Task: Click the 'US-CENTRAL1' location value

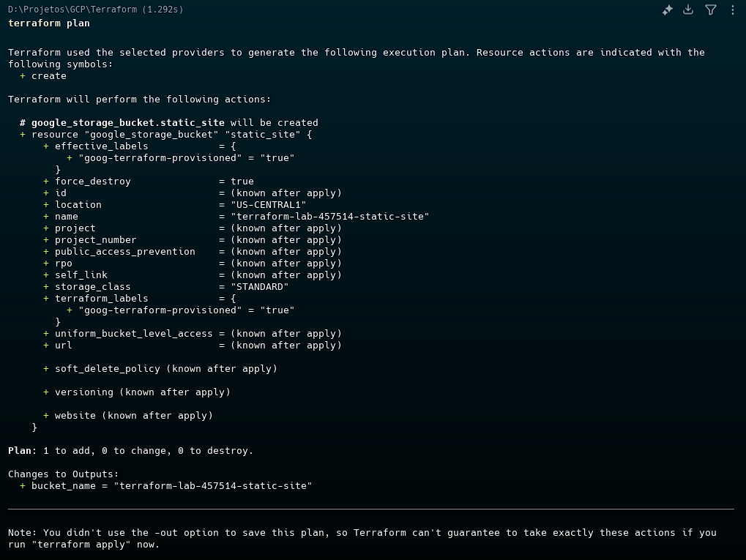Action: point(268,205)
